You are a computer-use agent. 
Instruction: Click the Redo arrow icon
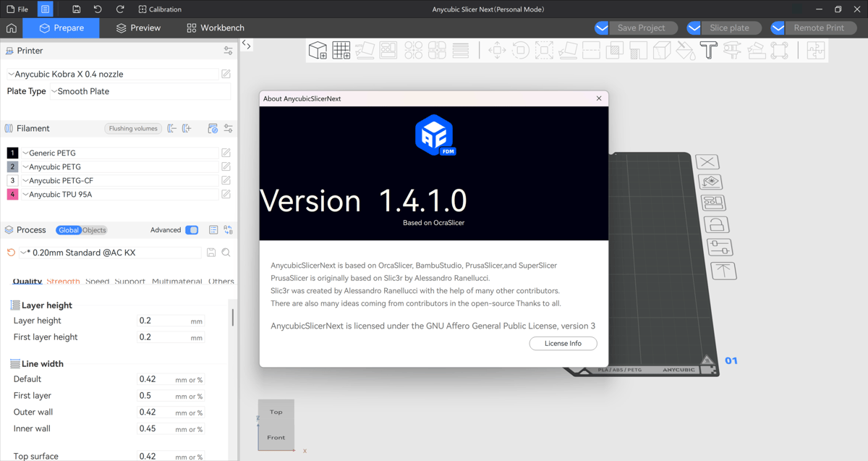pyautogui.click(x=120, y=9)
